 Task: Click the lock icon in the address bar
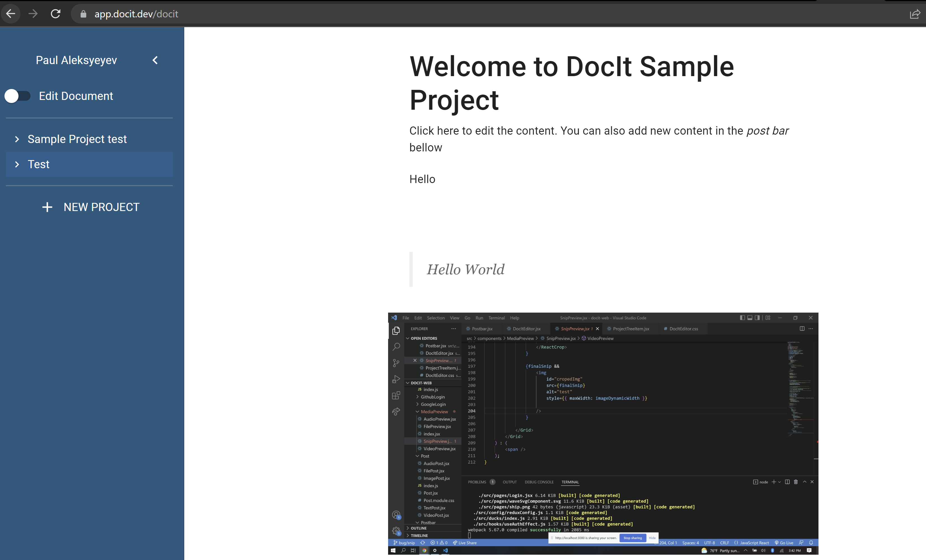[83, 14]
